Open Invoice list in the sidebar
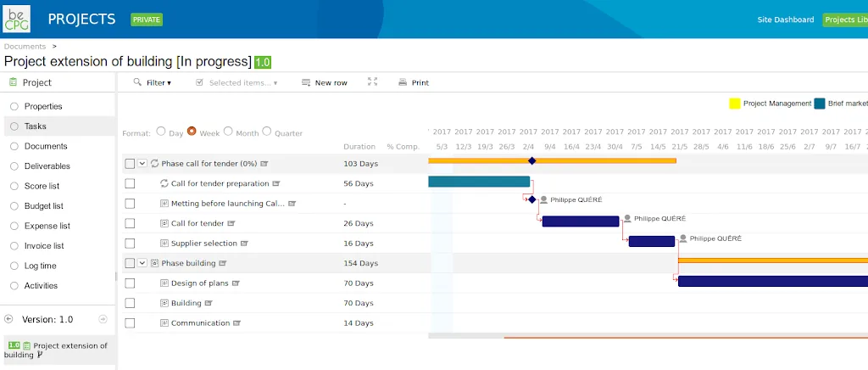Viewport: 868px width, 370px height. point(44,246)
